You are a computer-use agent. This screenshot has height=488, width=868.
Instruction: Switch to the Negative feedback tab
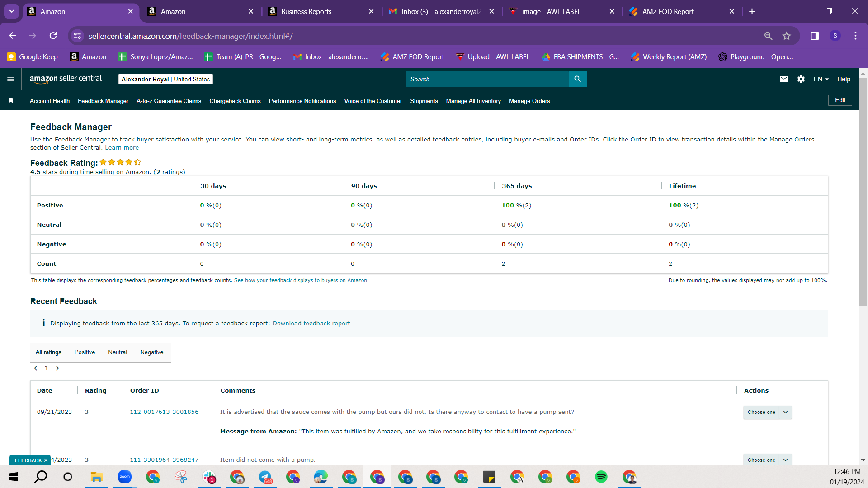coord(152,352)
